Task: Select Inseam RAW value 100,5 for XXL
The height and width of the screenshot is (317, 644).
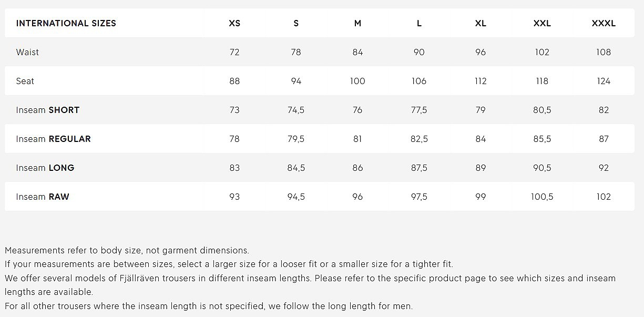Action: coord(542,197)
